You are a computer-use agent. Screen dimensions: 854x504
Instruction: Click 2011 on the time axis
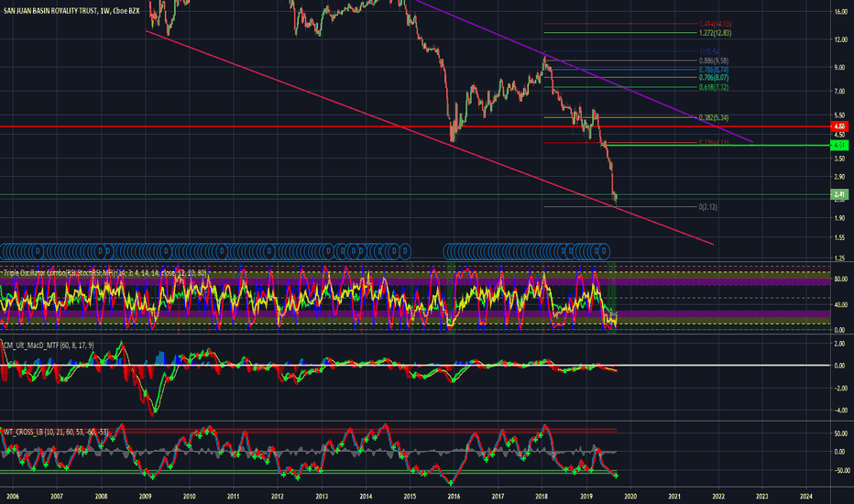point(233,497)
